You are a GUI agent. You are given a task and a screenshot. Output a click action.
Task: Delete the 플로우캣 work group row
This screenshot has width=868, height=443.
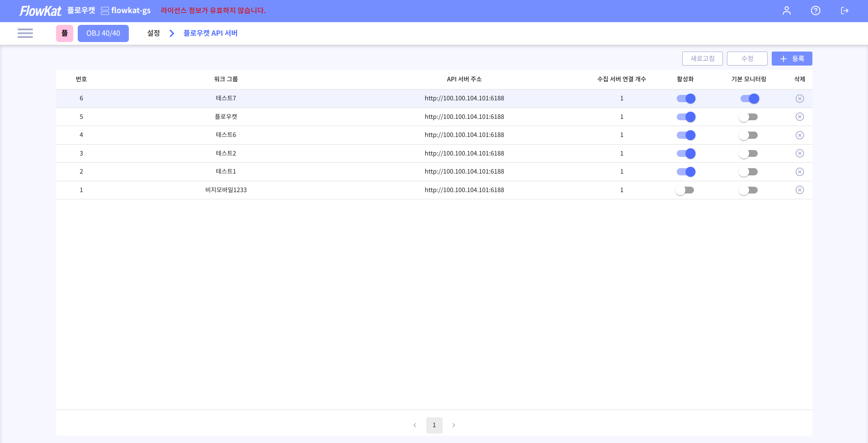click(x=799, y=117)
